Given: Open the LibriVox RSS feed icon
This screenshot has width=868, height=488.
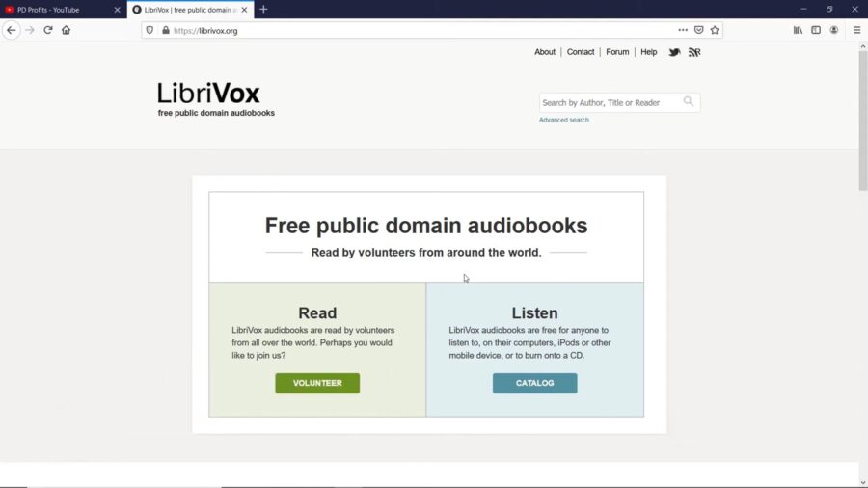Looking at the screenshot, I should 694,52.
